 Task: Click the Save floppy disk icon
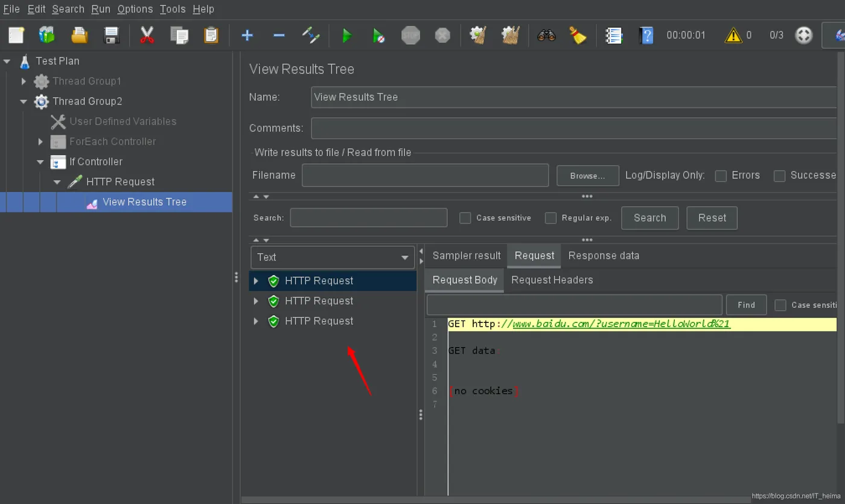(x=112, y=36)
